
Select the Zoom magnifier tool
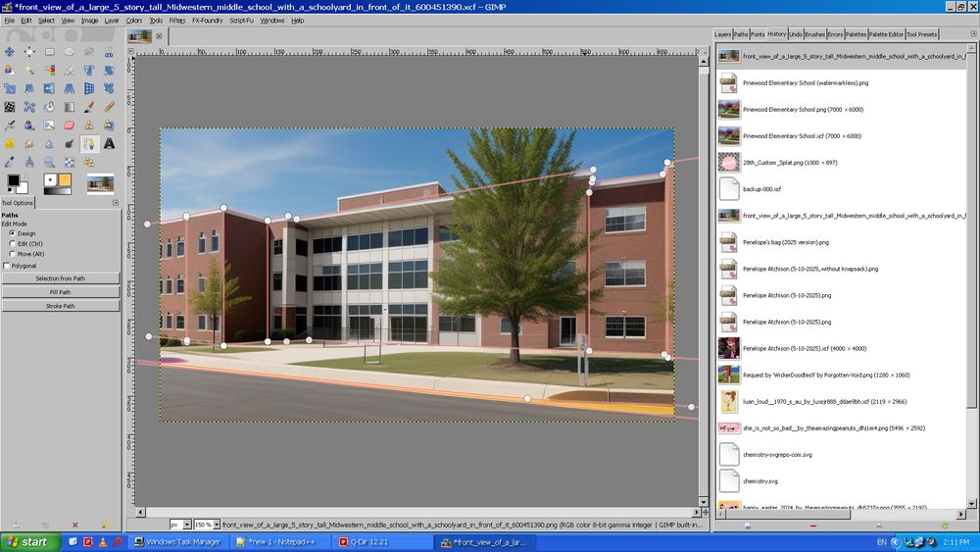coord(49,162)
